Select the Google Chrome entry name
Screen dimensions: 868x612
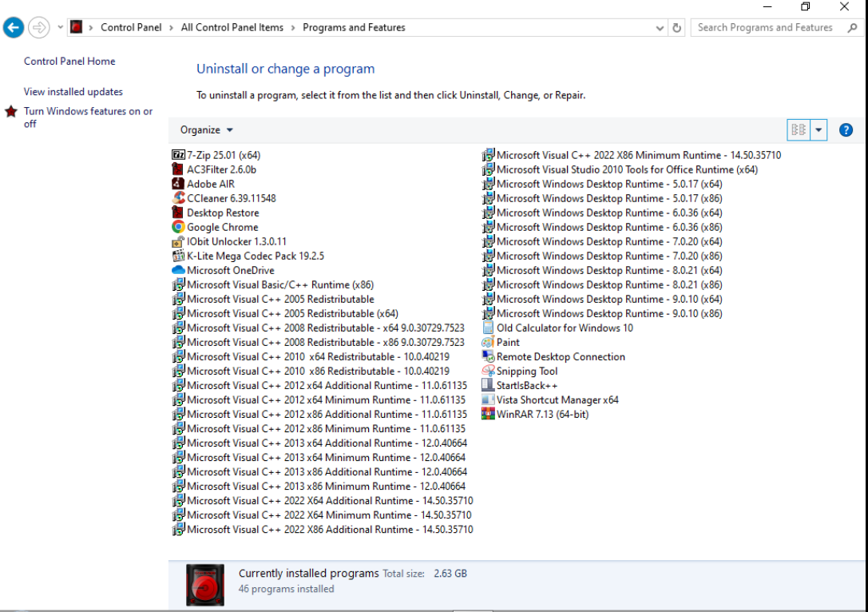[x=223, y=227]
